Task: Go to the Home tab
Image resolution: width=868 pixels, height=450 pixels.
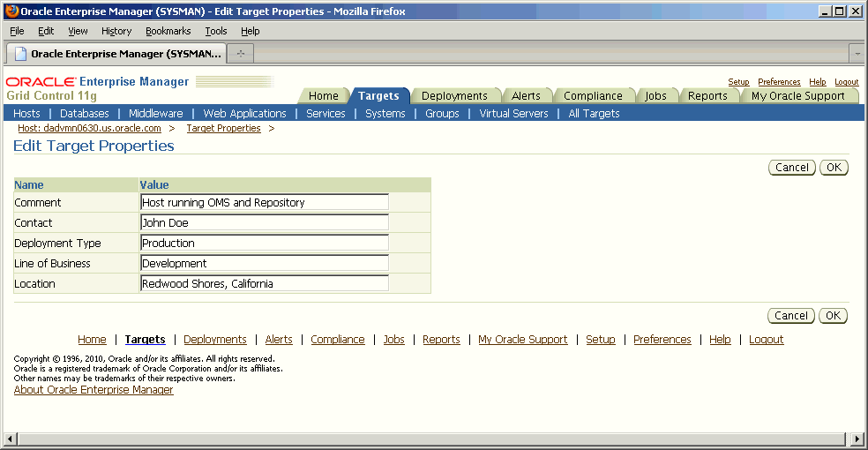Action: coord(323,96)
